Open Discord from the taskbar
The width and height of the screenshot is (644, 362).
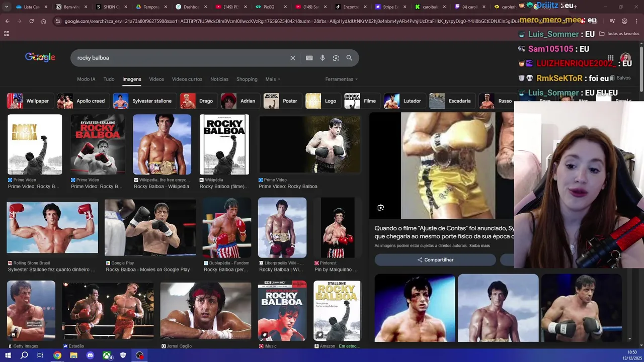point(90,355)
